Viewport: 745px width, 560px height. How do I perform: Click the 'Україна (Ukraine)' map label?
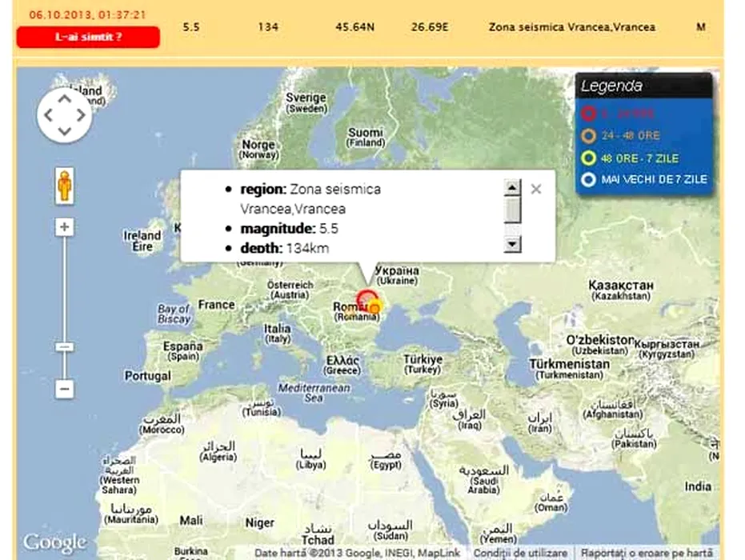[x=397, y=275]
